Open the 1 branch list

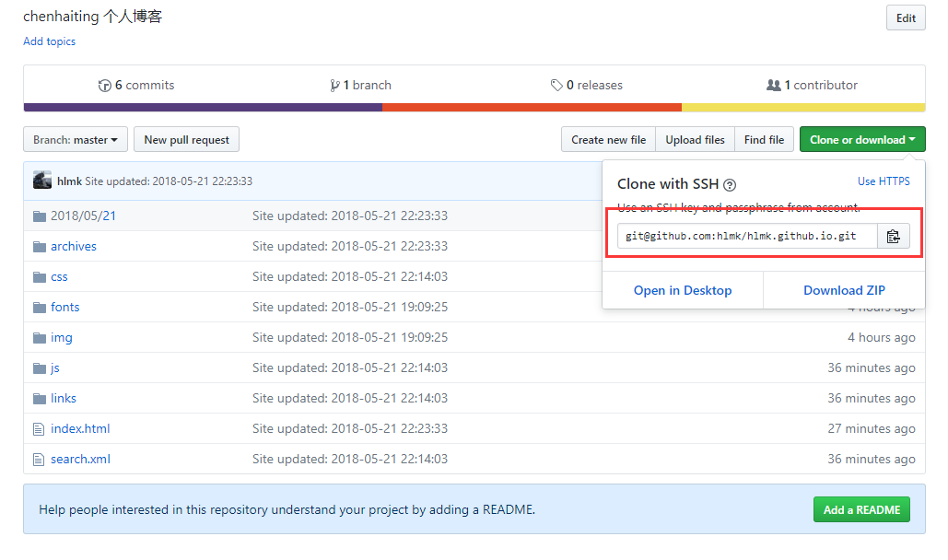pyautogui.click(x=361, y=86)
